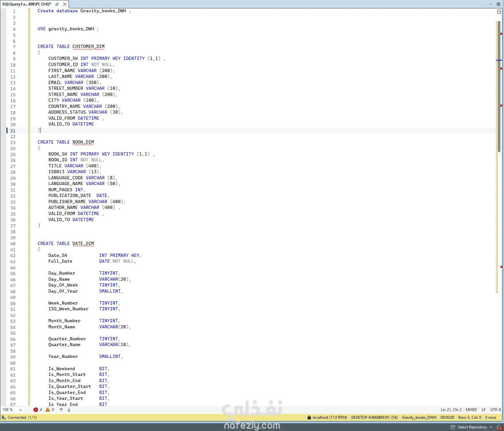The width and height of the screenshot is (504, 431).
Task: Click the "Connected. (1/1)" status text
Action: pyautogui.click(x=22, y=417)
